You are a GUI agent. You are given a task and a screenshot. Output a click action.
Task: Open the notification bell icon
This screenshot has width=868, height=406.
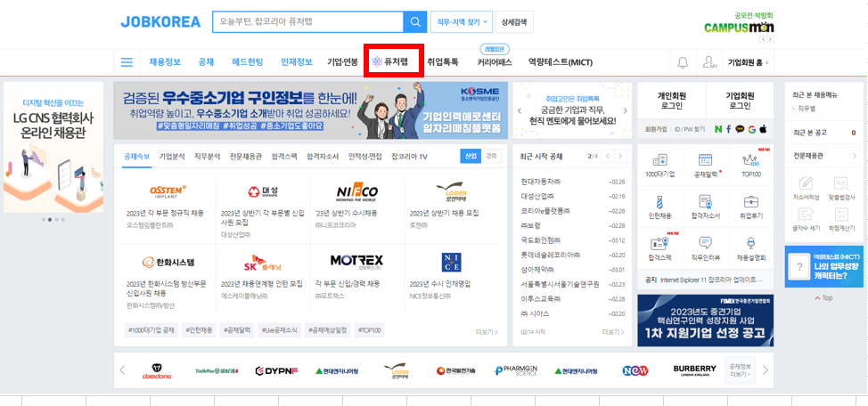[683, 62]
